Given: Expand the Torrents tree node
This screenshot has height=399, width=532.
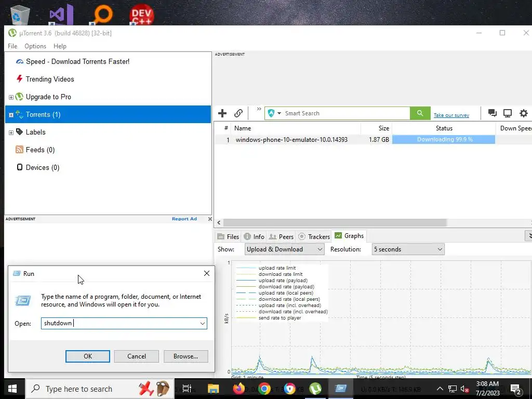Looking at the screenshot, I should (11, 115).
